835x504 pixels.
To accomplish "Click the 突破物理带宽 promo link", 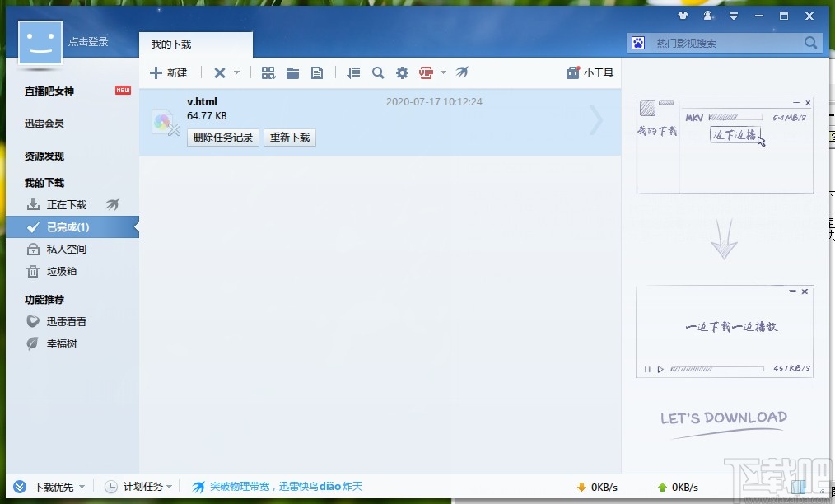I will click(286, 487).
